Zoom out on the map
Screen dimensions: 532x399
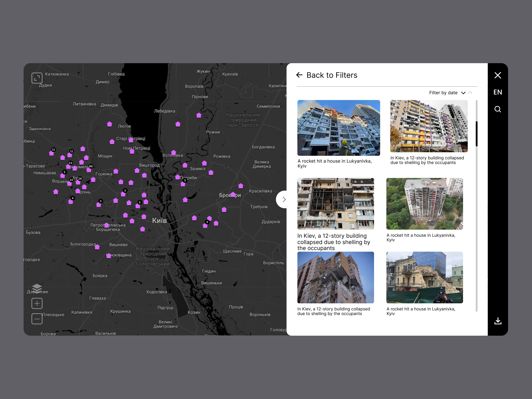pos(37,319)
